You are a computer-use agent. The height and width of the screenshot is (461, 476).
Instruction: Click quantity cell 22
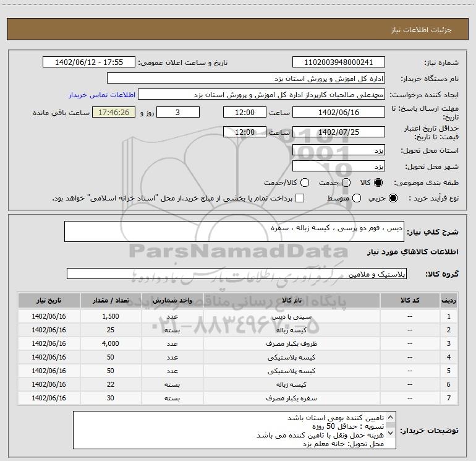[x=111, y=384]
